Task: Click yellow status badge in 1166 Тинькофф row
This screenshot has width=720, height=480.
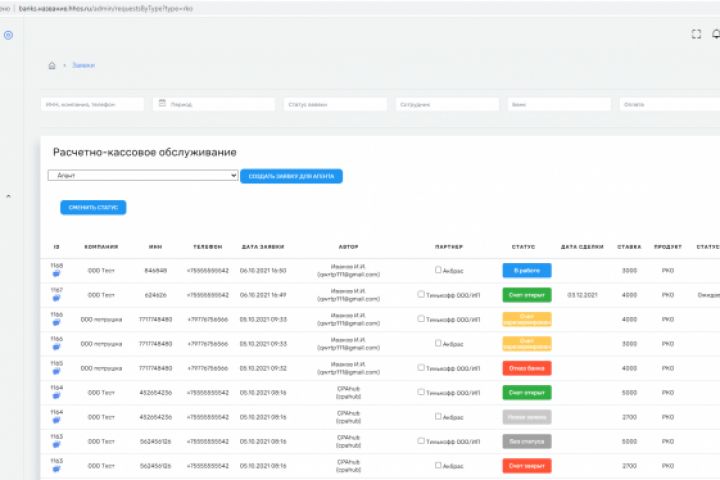Action: [527, 319]
